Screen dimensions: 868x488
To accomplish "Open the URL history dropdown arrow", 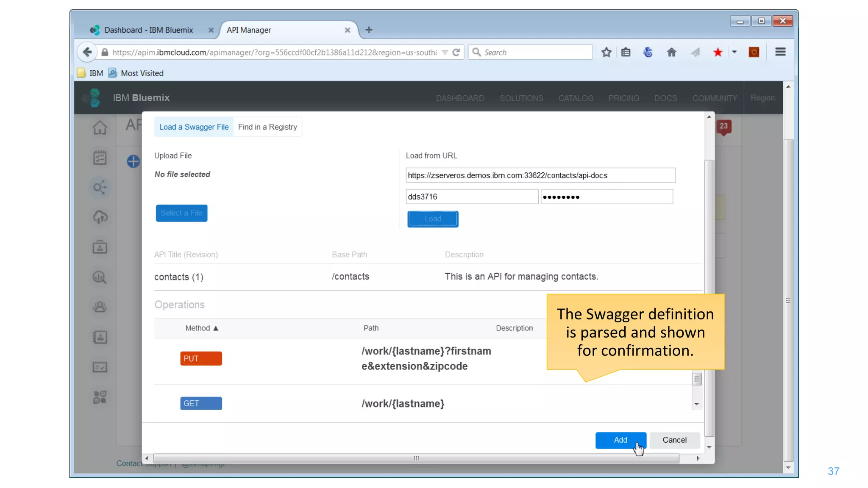I will 445,53.
